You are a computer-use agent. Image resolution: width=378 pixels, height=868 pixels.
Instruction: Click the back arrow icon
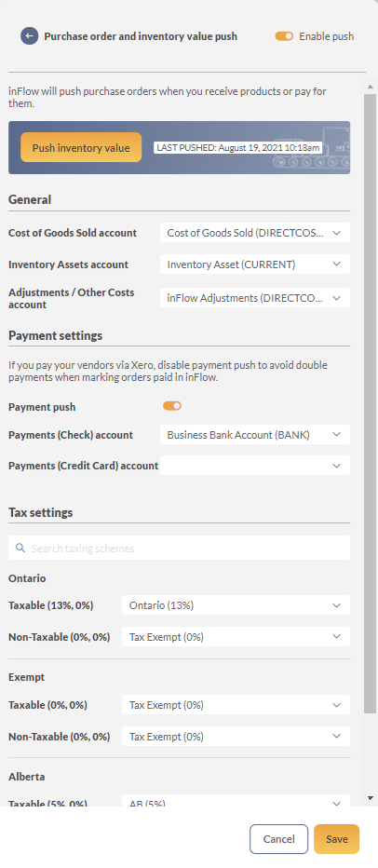point(30,36)
